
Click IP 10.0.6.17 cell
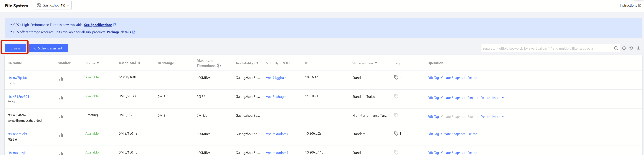point(311,77)
